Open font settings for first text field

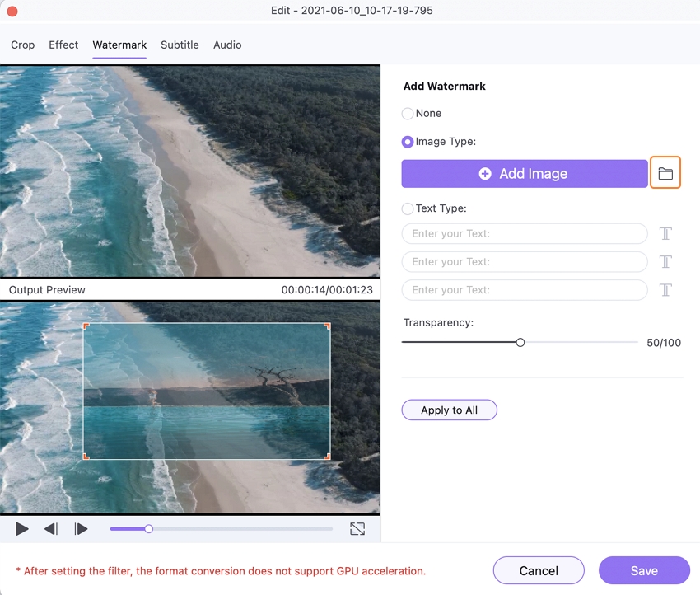[665, 234]
